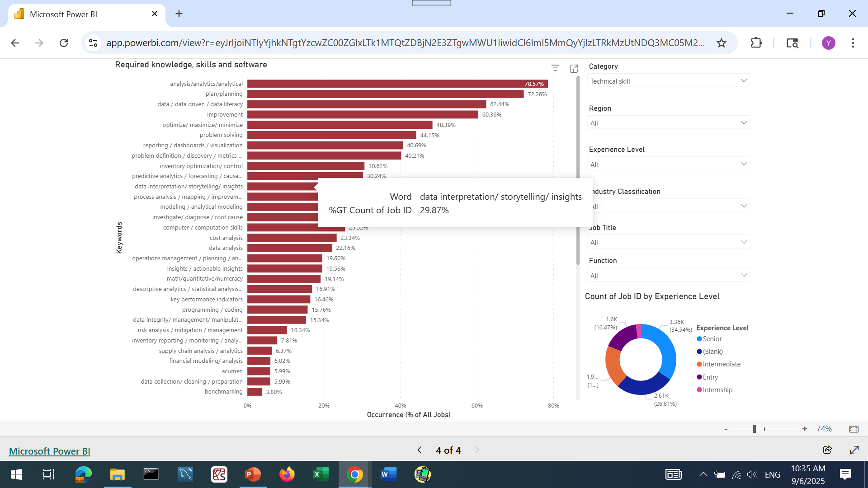This screenshot has width=868, height=488.
Task: Open the chart filter icon
Action: coord(555,68)
